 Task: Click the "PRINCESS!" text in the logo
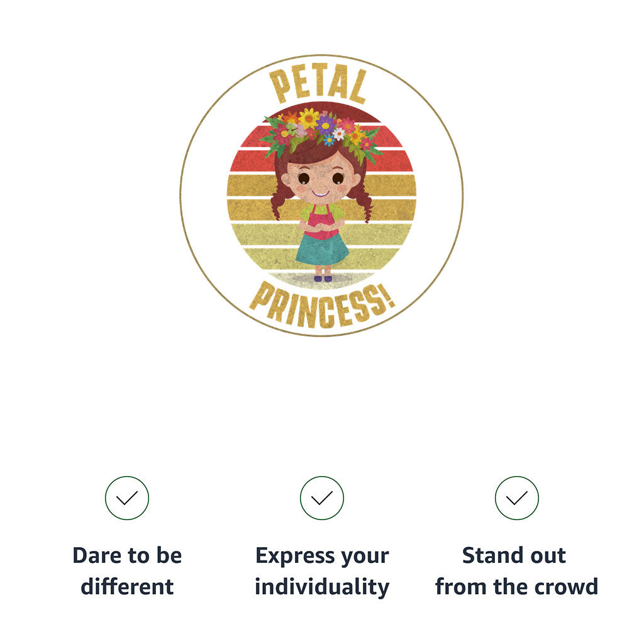pyautogui.click(x=322, y=304)
